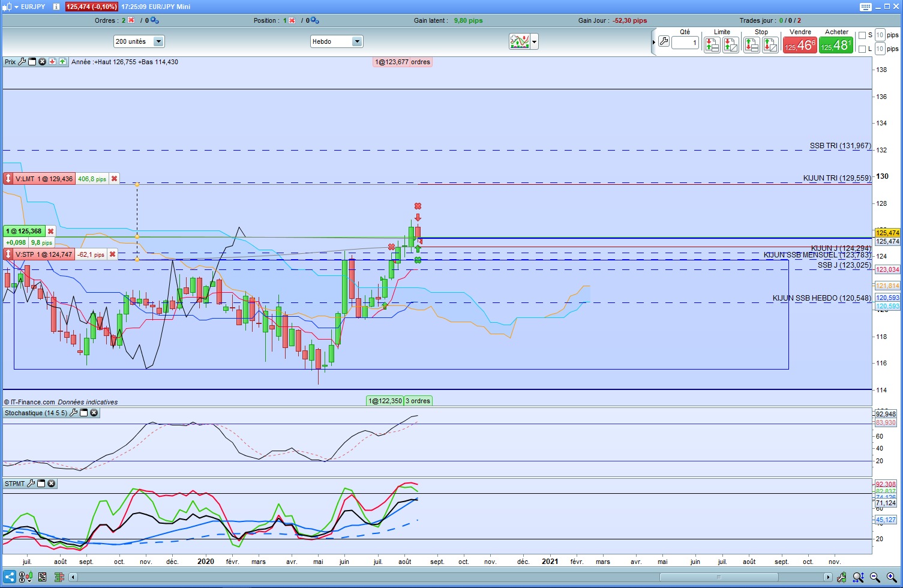
Task: Open order settings gear next to Ordres
Action: [154, 20]
